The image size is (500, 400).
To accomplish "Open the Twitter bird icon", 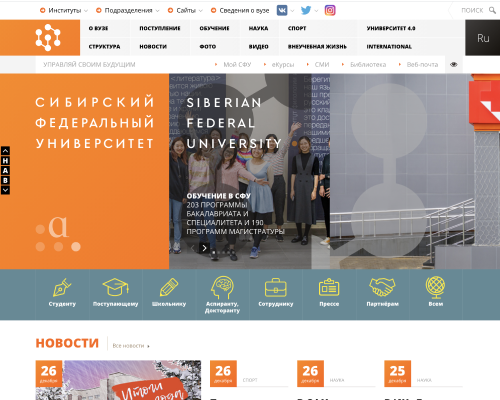I will 306,10.
